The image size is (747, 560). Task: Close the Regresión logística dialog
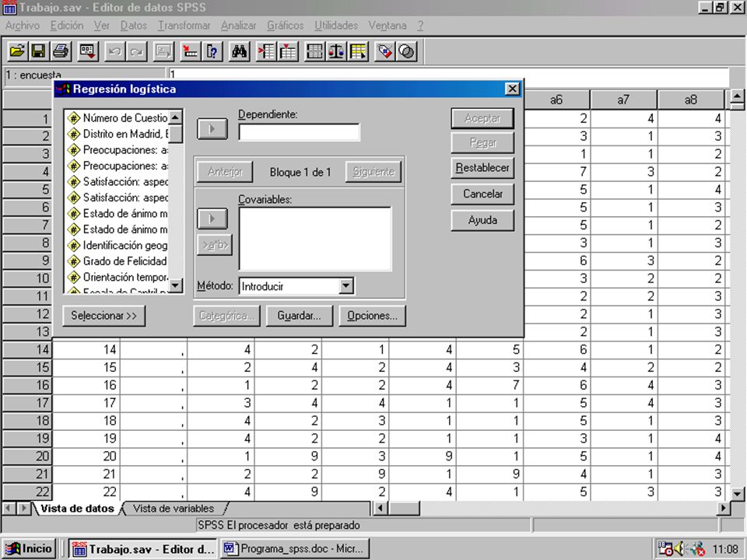point(512,89)
